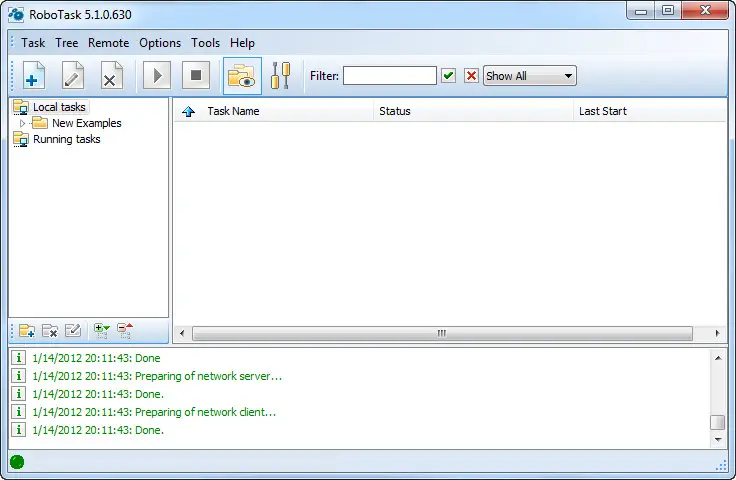Click horizontal scrollbar left arrow
Image resolution: width=736 pixels, height=480 pixels.
tap(182, 334)
